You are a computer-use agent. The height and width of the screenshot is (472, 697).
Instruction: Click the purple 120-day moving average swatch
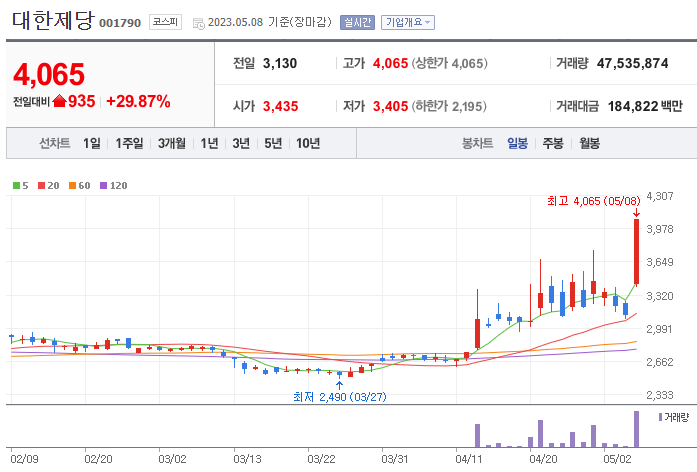coord(104,186)
